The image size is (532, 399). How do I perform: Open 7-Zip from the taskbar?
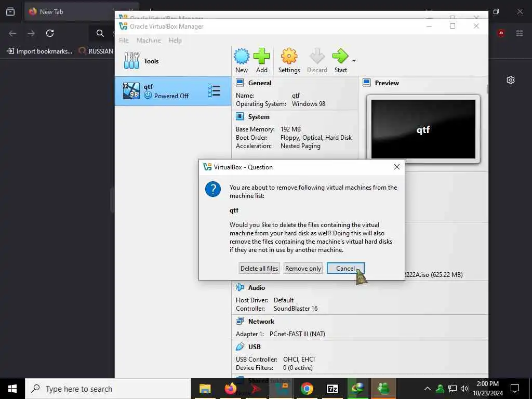point(332,389)
